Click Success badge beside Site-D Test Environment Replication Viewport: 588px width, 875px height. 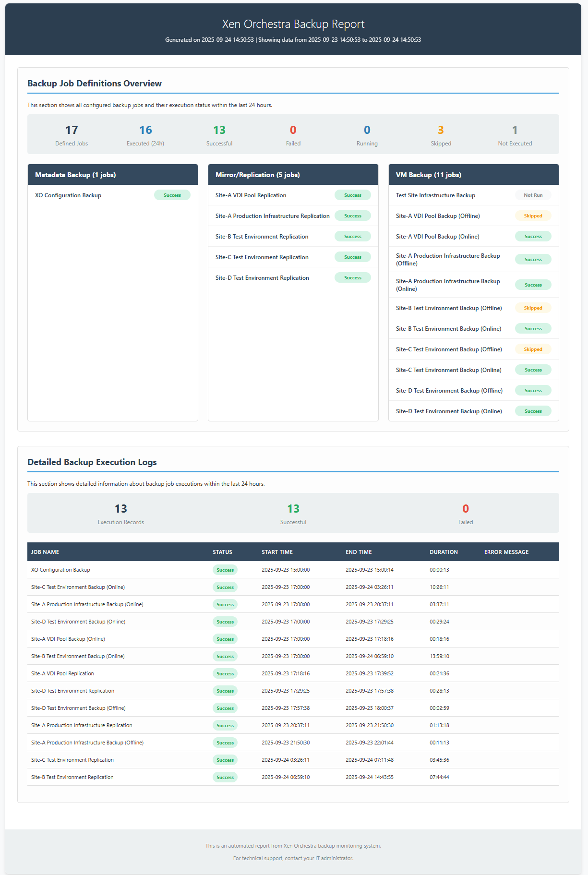pyautogui.click(x=353, y=278)
